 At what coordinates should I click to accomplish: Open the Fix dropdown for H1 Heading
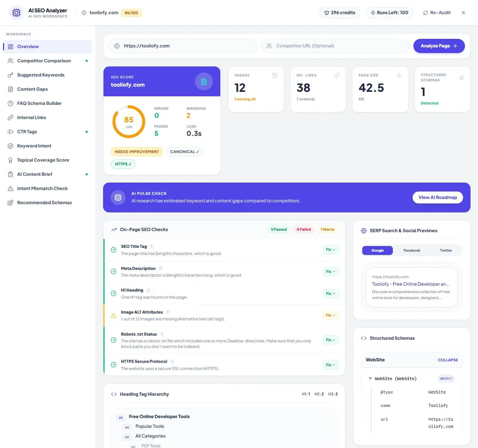pyautogui.click(x=331, y=293)
